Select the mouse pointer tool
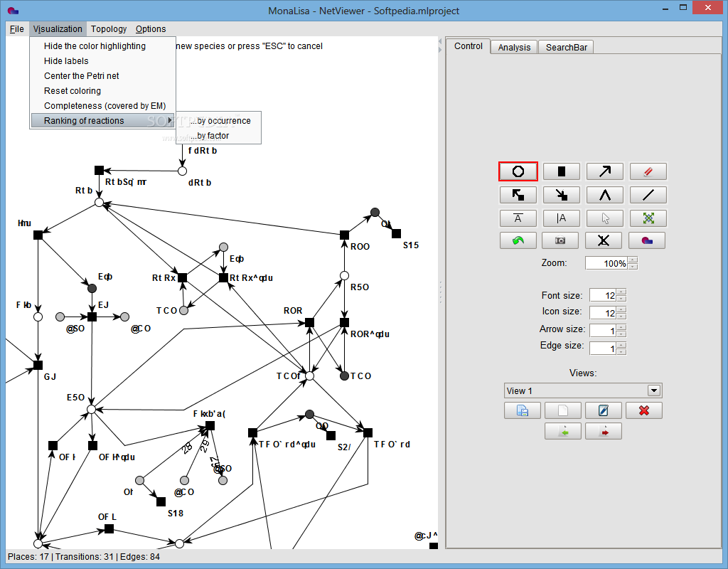The image size is (728, 569). point(605,218)
